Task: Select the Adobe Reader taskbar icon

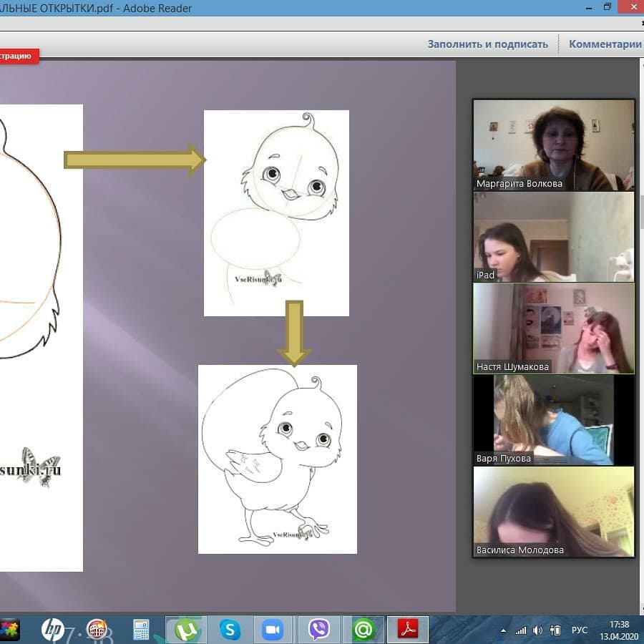Action: (408, 630)
